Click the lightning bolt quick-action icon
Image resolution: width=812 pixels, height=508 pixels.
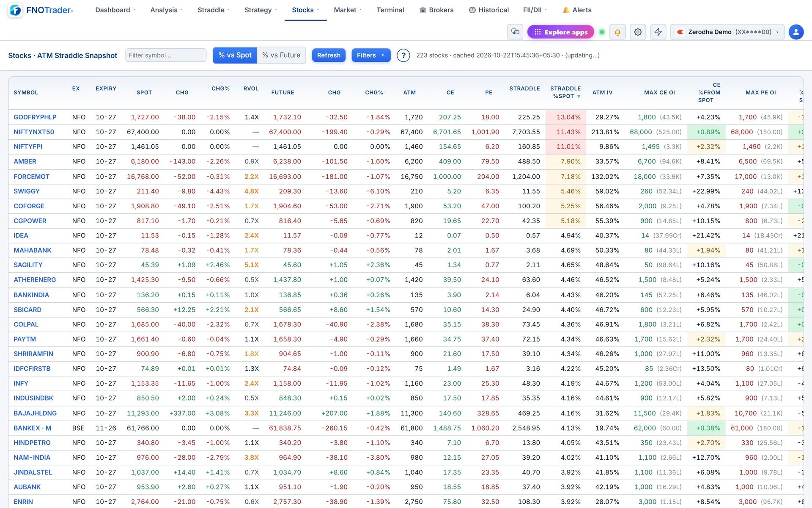658,32
